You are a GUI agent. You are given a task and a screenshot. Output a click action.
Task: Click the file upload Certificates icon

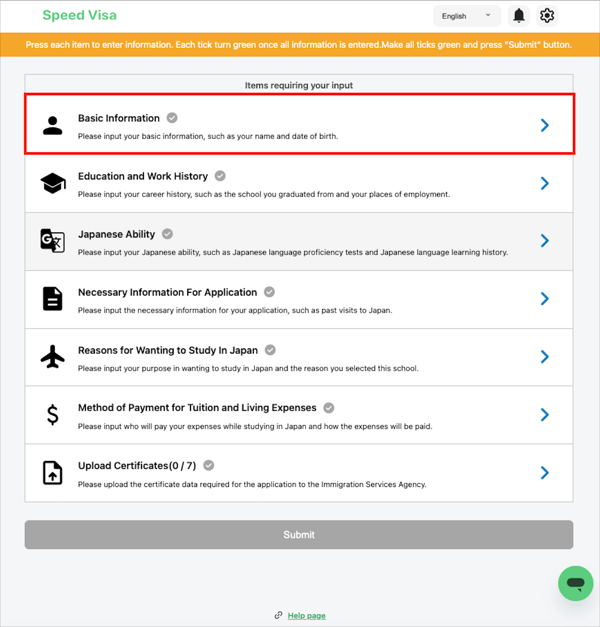coord(52,473)
